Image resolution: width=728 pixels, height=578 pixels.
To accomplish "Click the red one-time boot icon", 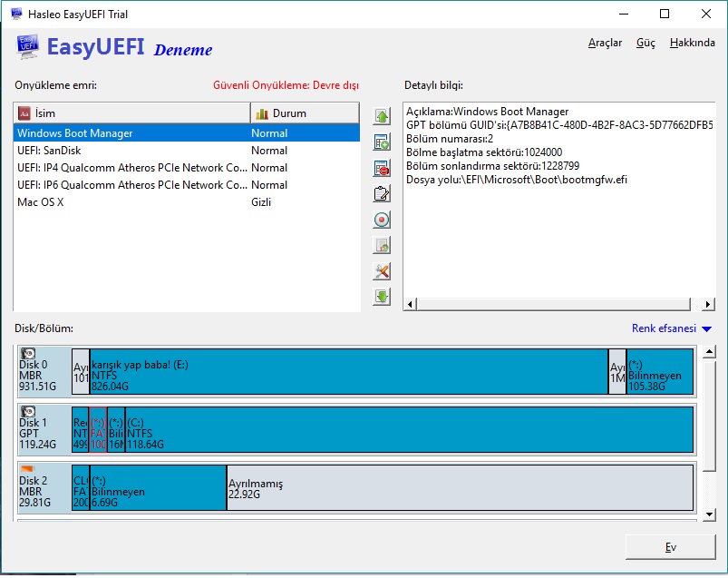I will click(x=382, y=220).
